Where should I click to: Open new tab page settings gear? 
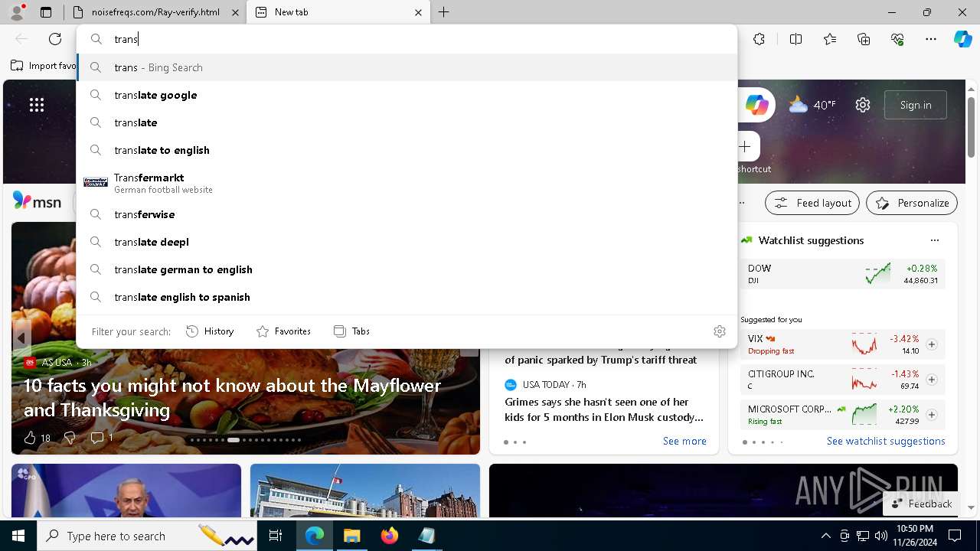coord(863,105)
